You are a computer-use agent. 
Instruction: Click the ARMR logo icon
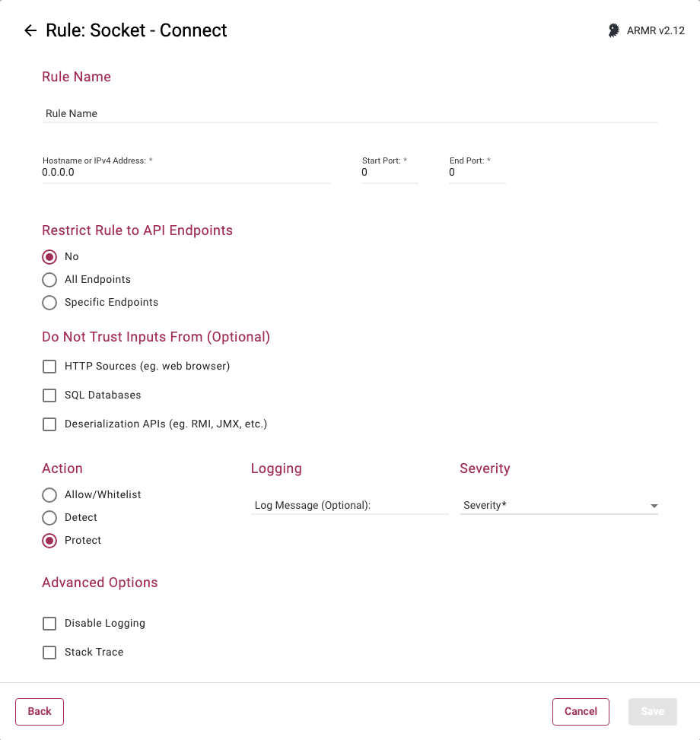(613, 30)
